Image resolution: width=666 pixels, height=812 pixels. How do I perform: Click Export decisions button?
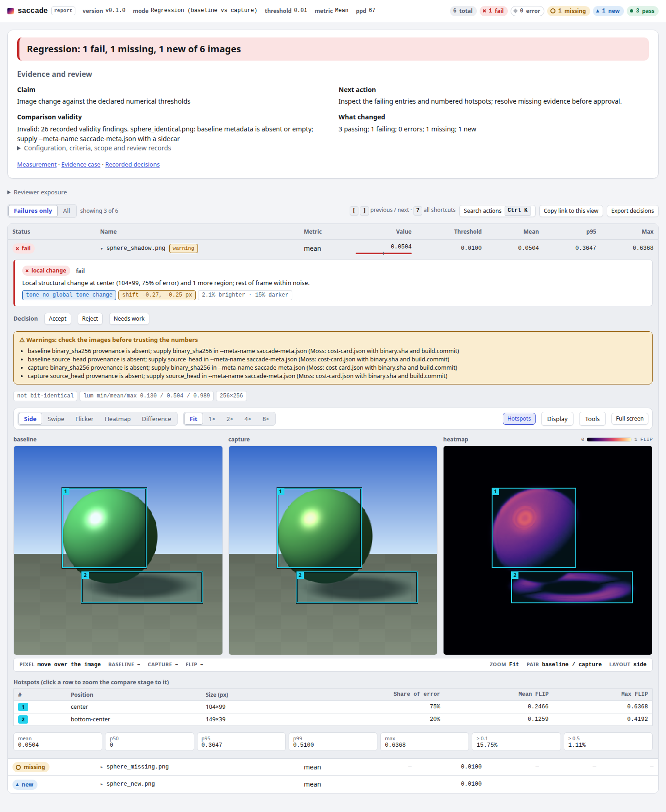pyautogui.click(x=632, y=211)
